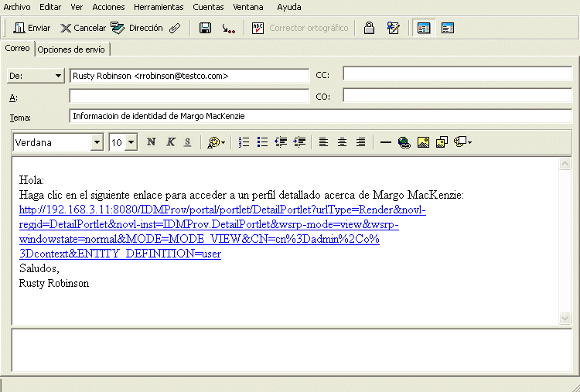Save the draft with the floppy disk icon
Viewport: 580px width, 392px height.
coord(205,28)
